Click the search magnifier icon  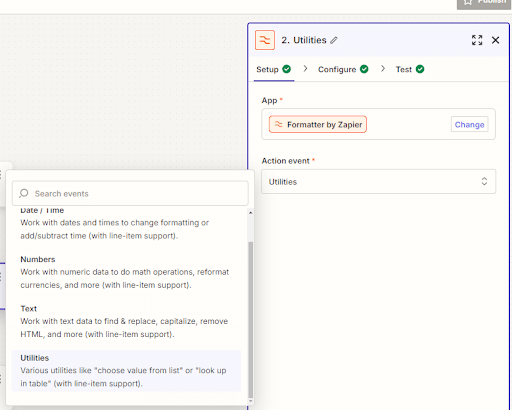24,193
